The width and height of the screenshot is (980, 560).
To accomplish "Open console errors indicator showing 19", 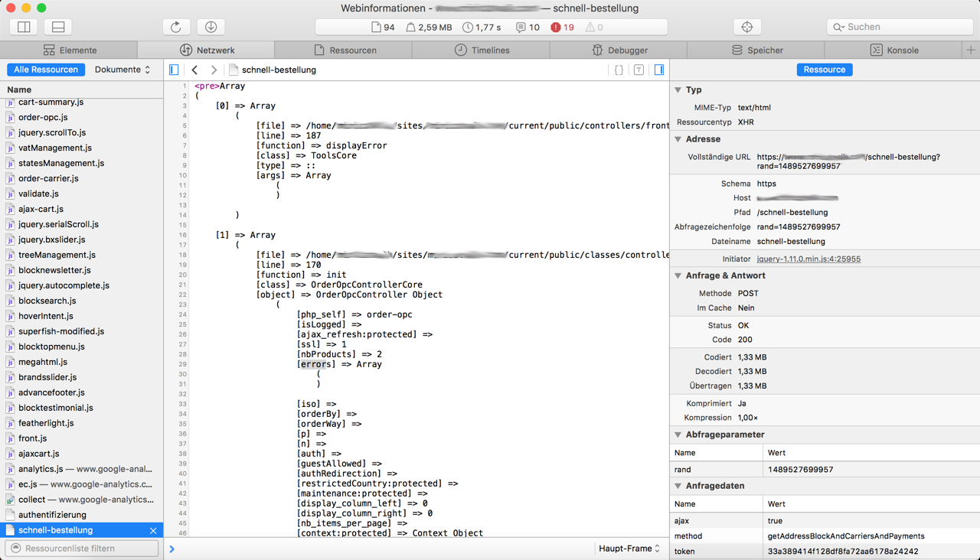I will tap(563, 27).
